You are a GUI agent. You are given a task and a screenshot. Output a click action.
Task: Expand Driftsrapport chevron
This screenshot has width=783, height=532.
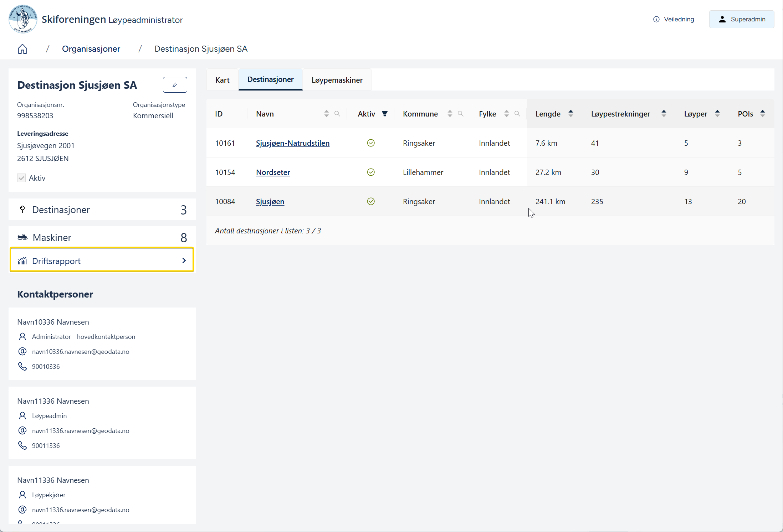[x=184, y=260]
